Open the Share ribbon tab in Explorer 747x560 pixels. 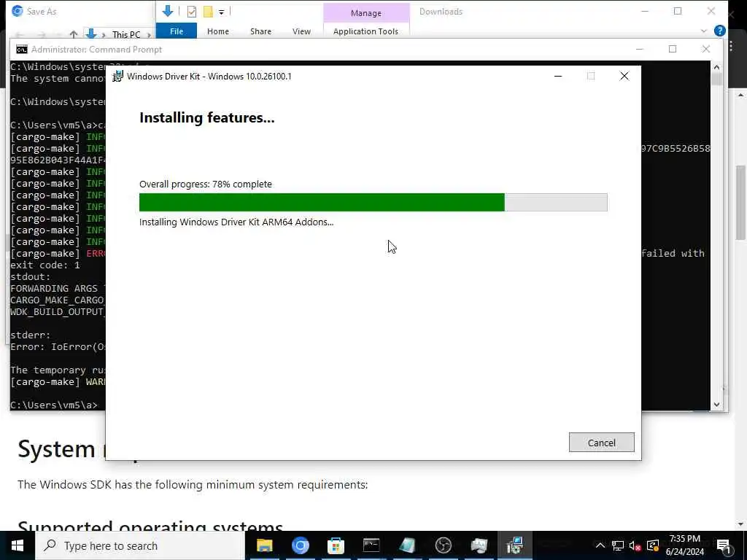tap(260, 31)
